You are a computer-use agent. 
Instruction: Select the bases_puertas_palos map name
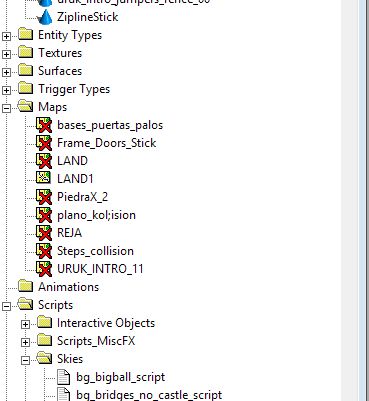tap(110, 125)
